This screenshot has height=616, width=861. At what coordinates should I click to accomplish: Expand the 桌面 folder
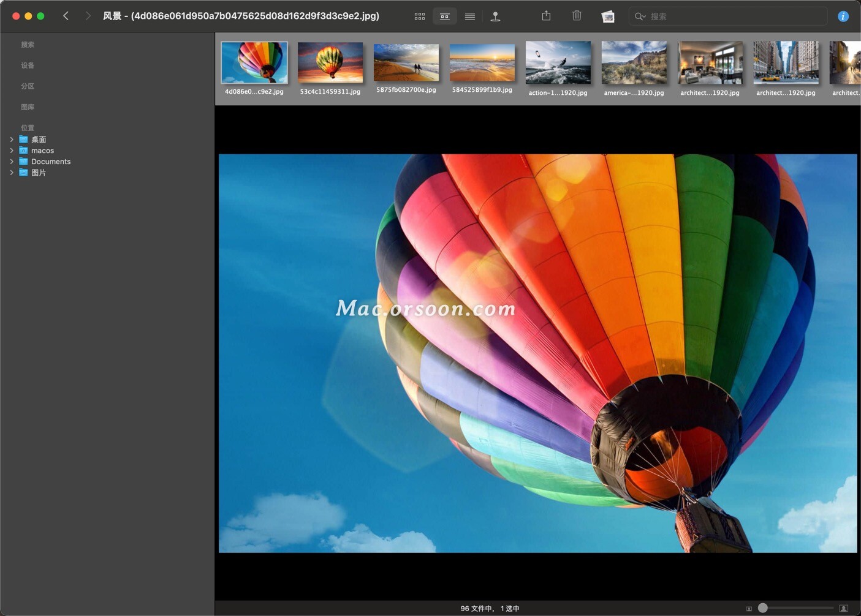[12, 140]
